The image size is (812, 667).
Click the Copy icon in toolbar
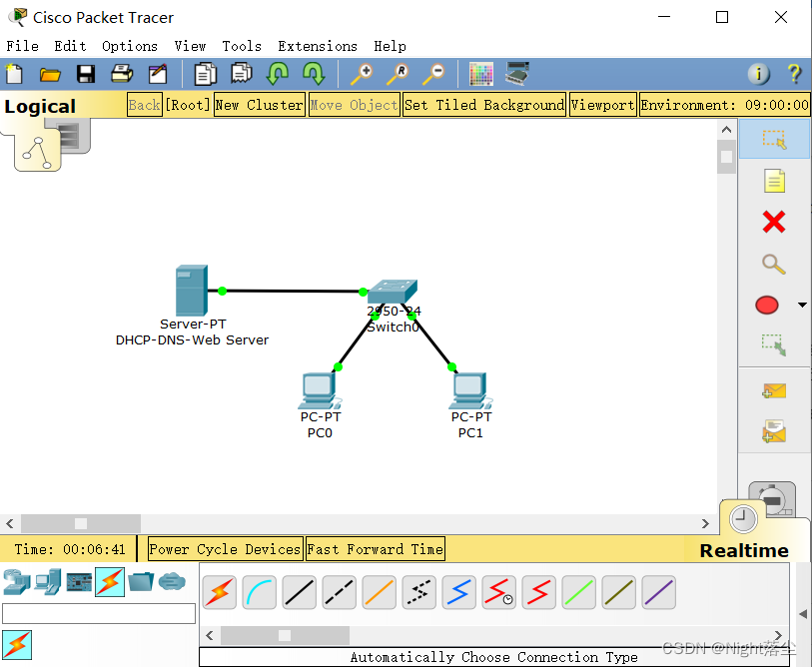[x=205, y=74]
